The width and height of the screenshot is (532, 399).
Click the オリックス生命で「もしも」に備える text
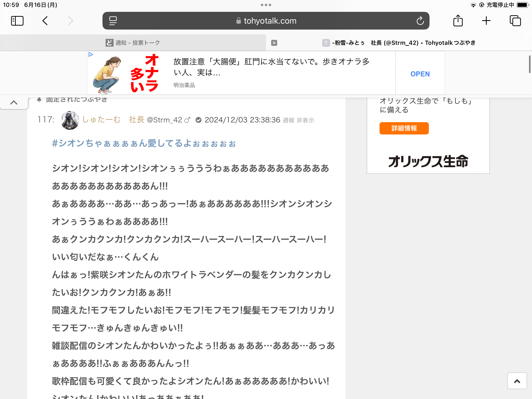click(426, 105)
